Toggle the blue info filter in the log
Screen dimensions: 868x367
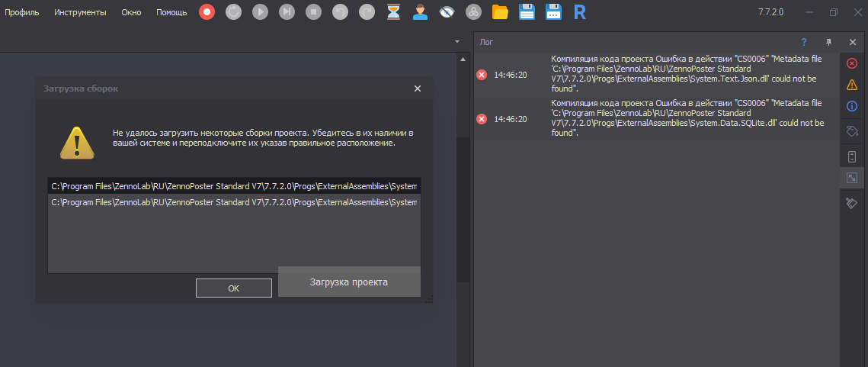852,105
